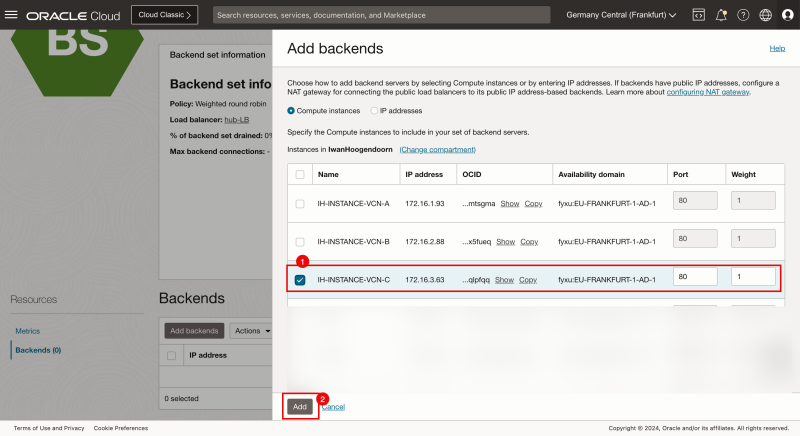Select Backends (0) in Resources
The image size is (800, 436).
coord(37,350)
